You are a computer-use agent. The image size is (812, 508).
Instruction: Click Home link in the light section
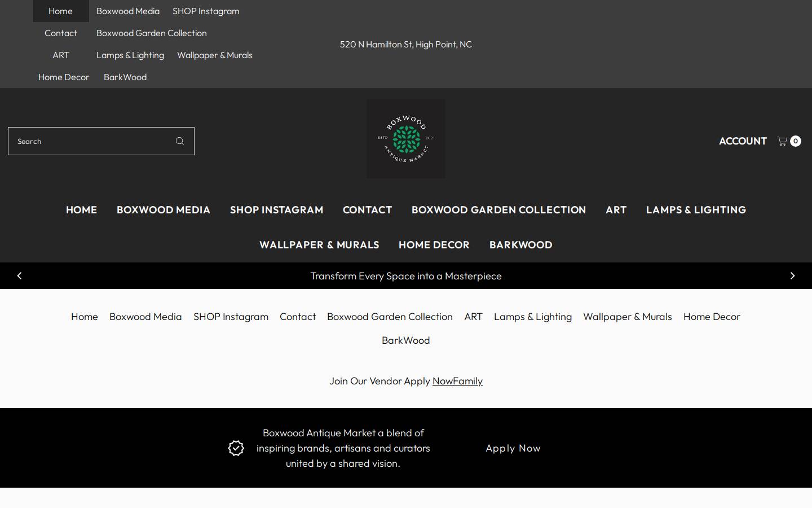pyautogui.click(x=85, y=317)
